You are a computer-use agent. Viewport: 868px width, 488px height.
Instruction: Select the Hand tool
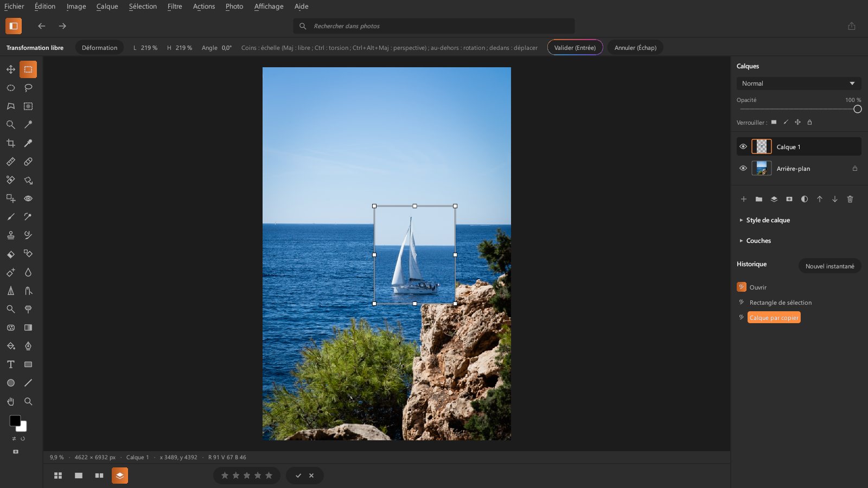tap(11, 401)
